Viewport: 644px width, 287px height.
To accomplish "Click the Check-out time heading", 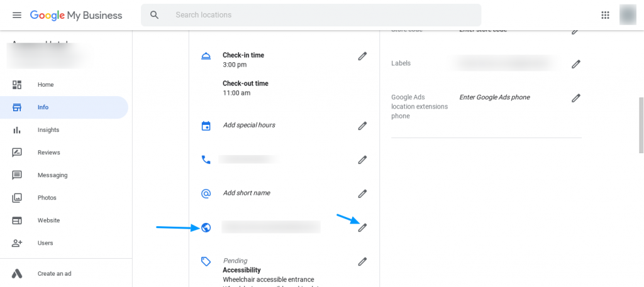I will coord(245,84).
